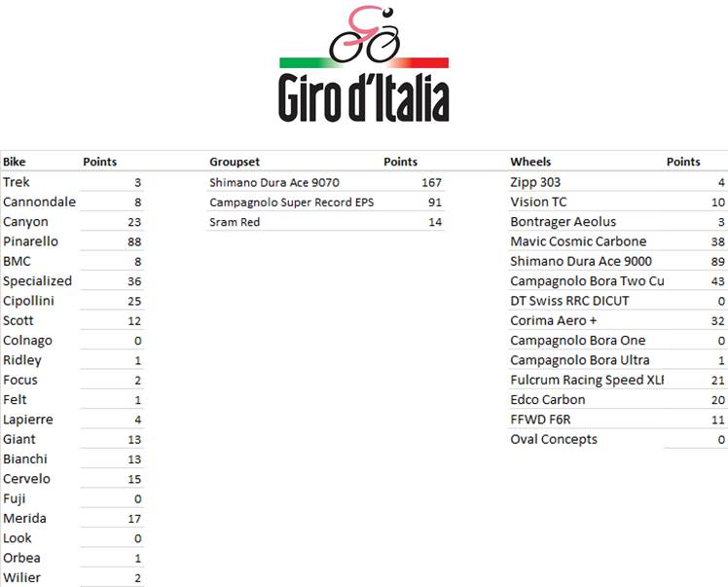Click the points value 88 for Pinarello
Screen dimensions: 728x587
[134, 241]
